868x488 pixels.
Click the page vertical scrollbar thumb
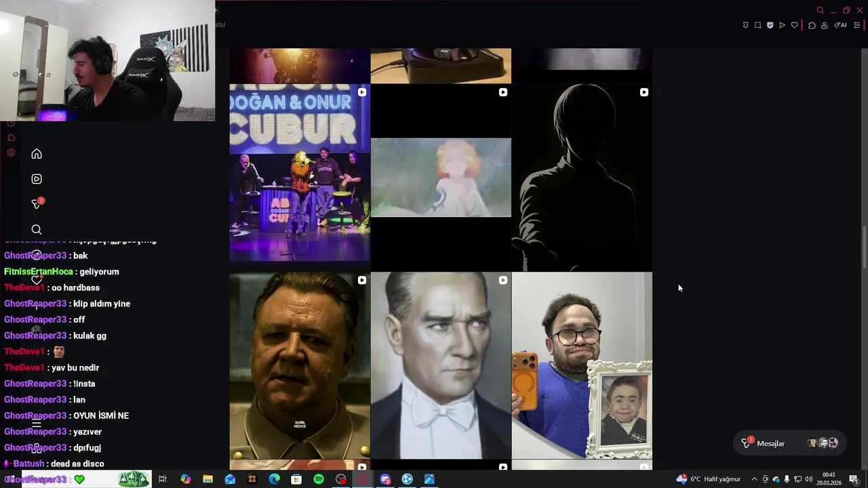click(864, 247)
